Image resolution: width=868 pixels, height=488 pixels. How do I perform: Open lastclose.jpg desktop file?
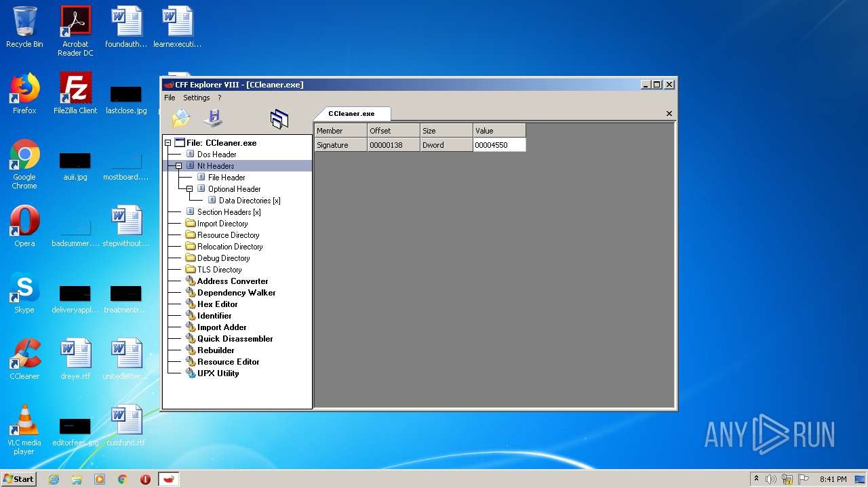point(126,99)
